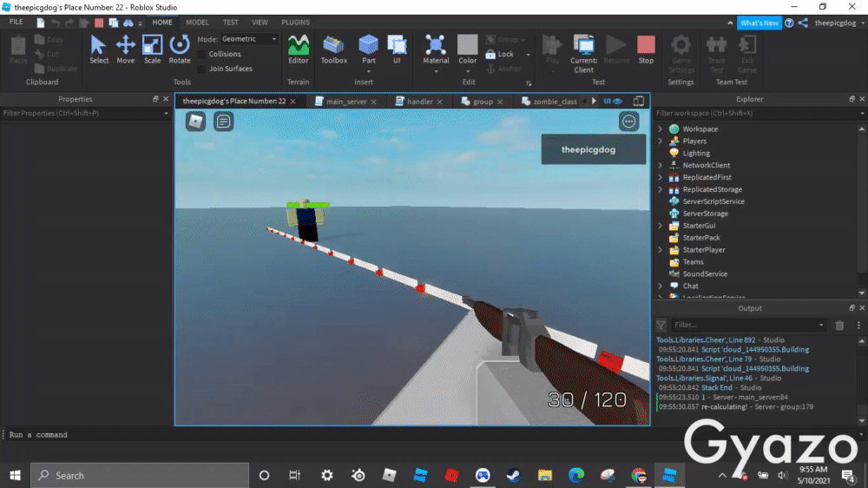Expand the ReplicatedFirst node
Viewport: 868px width, 488px height.
click(x=660, y=177)
